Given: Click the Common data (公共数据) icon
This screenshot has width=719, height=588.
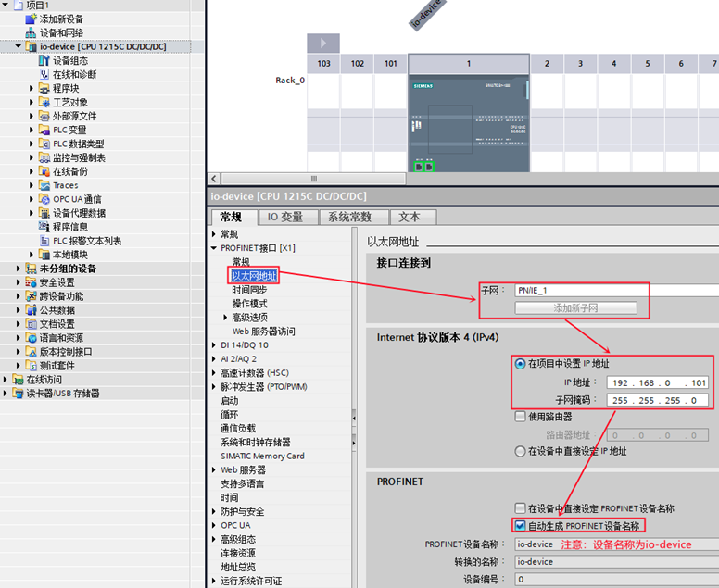Looking at the screenshot, I should coord(31,310).
